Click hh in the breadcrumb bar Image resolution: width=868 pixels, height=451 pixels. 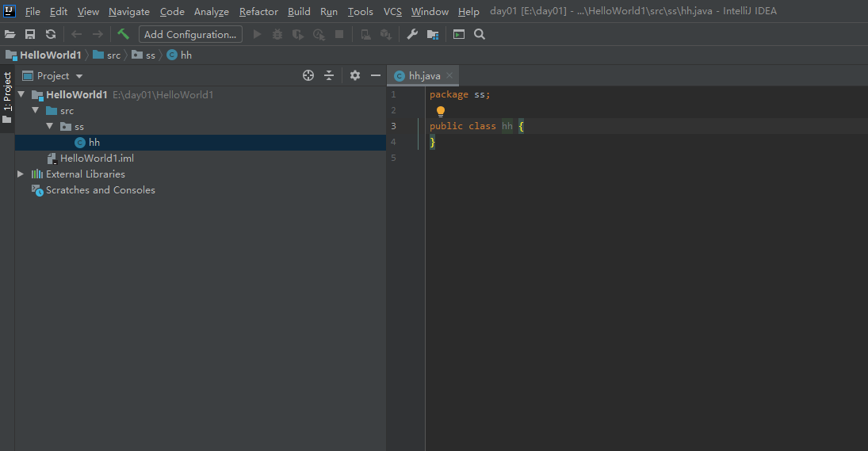click(179, 55)
